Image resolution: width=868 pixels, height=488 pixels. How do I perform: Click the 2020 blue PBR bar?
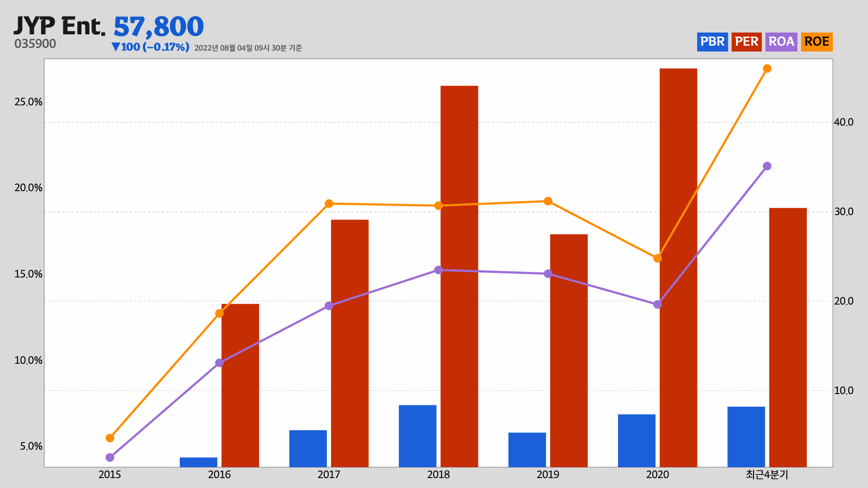point(637,441)
